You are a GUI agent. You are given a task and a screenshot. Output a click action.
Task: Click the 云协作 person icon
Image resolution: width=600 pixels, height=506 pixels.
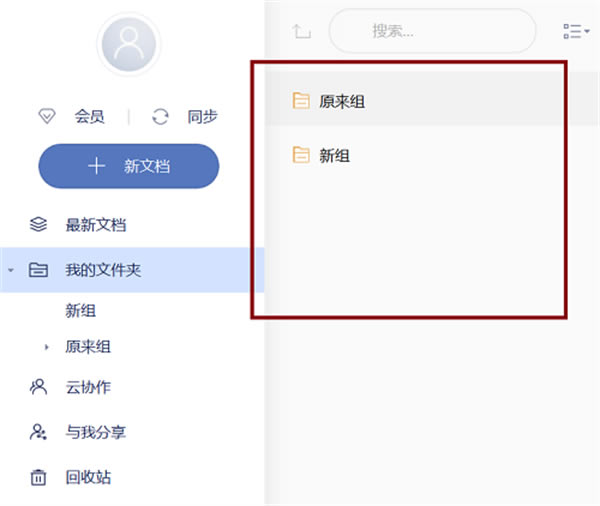point(39,387)
